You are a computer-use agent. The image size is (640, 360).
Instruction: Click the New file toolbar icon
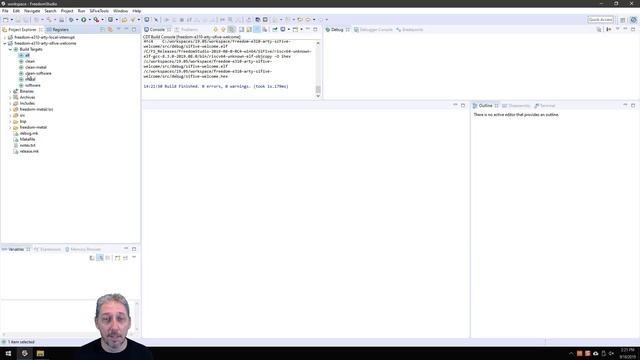click(x=5, y=20)
